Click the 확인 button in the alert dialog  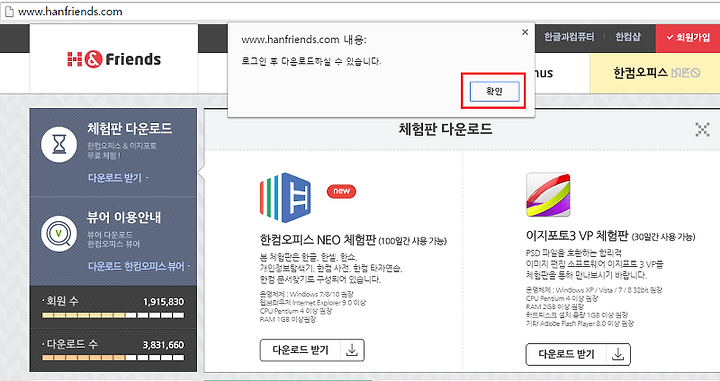tap(494, 91)
